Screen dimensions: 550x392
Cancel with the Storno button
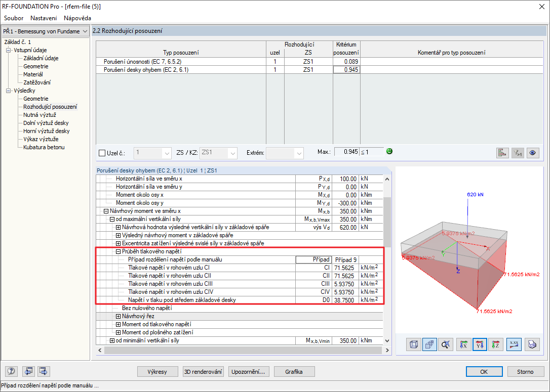tap(525, 372)
